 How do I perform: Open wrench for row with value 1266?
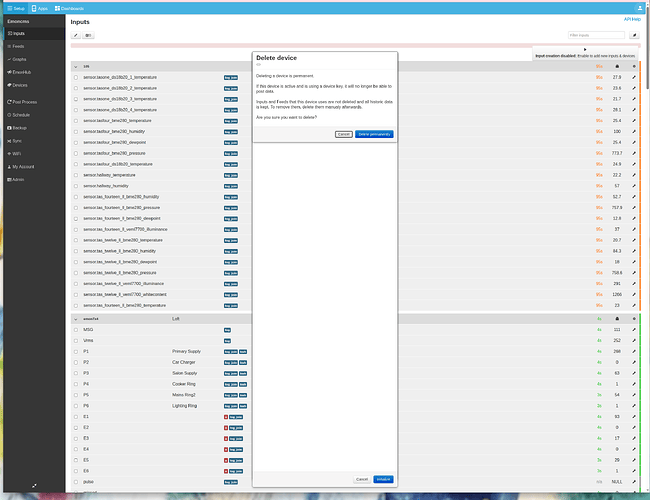pos(634,294)
